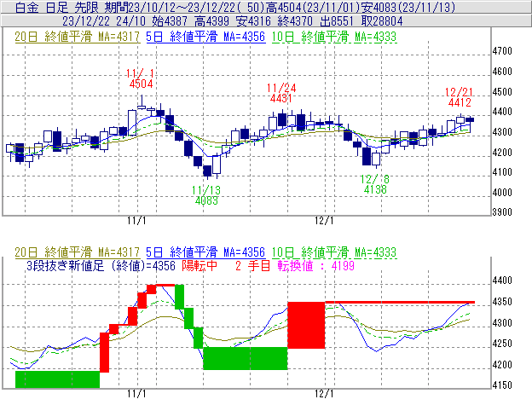This screenshot has width=532, height=405.
Task: Click the close price 終4370
Action: pyautogui.click(x=295, y=21)
